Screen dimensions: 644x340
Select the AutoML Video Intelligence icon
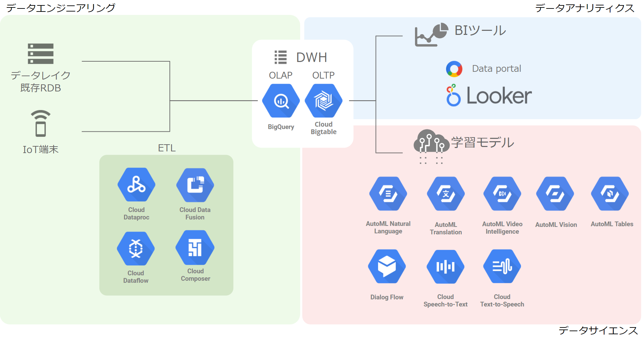[502, 194]
